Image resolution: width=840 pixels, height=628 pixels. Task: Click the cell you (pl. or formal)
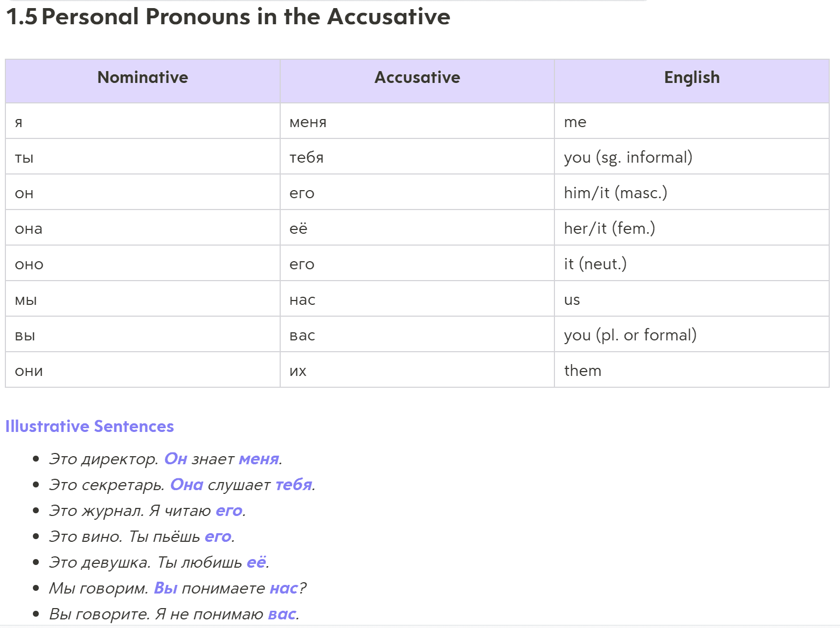click(x=630, y=335)
